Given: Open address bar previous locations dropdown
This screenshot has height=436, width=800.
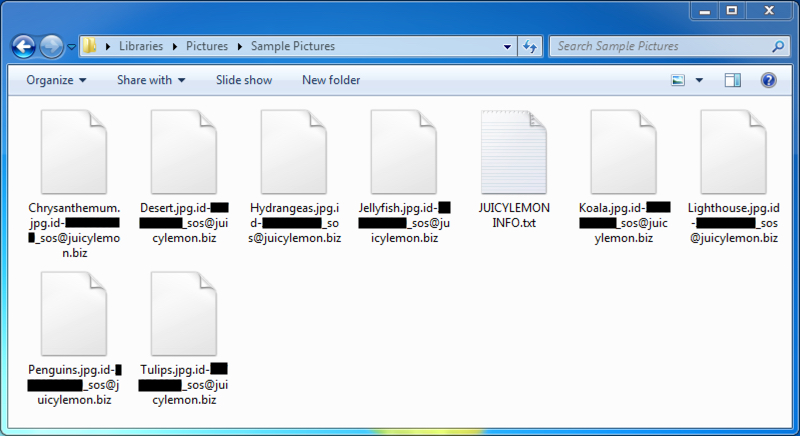Looking at the screenshot, I should (x=505, y=46).
